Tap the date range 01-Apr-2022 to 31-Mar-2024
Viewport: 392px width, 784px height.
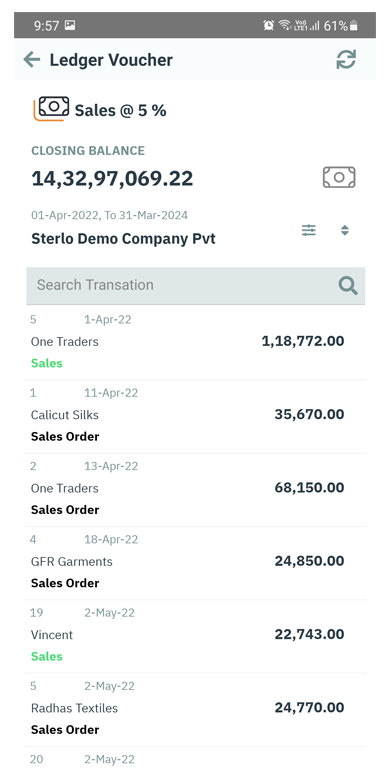[x=110, y=216]
